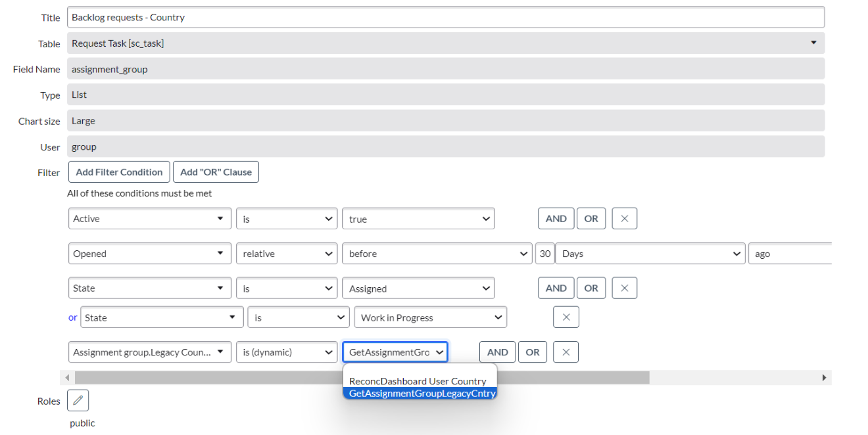868x435 pixels.
Task: Click Add "OR" Clause button
Action: [216, 172]
